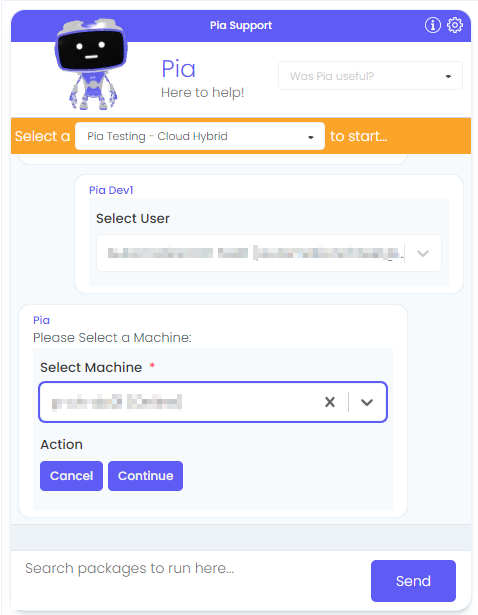The width and height of the screenshot is (478, 615).
Task: Click the 'Please Select a Machine' message
Action: tap(112, 338)
